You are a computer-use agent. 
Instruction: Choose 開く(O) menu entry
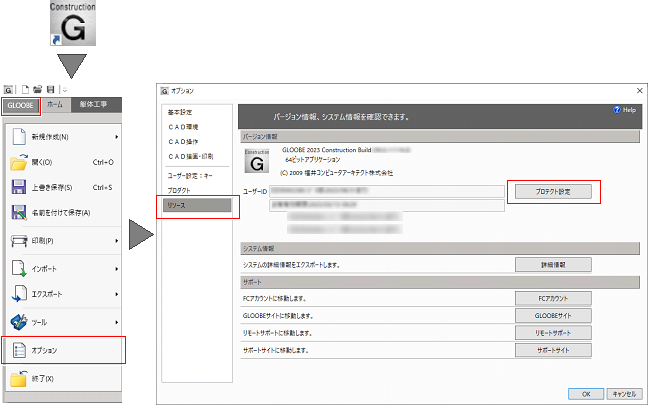(x=64, y=162)
